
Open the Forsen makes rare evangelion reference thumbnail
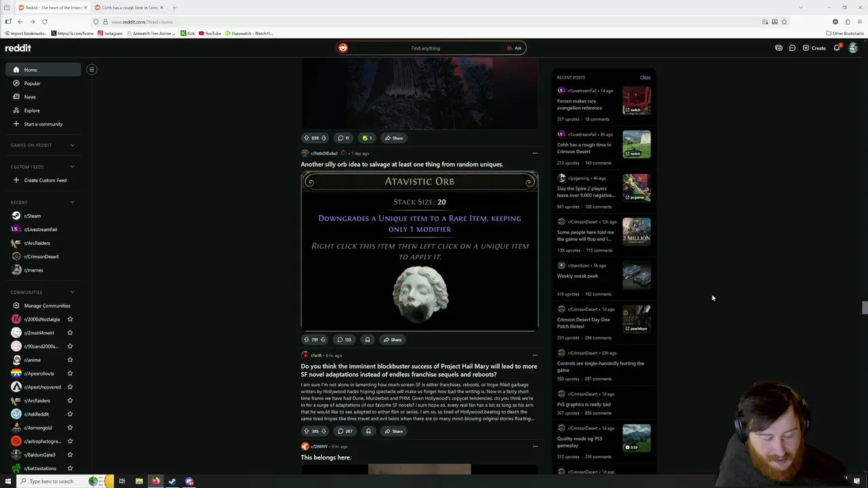[637, 100]
